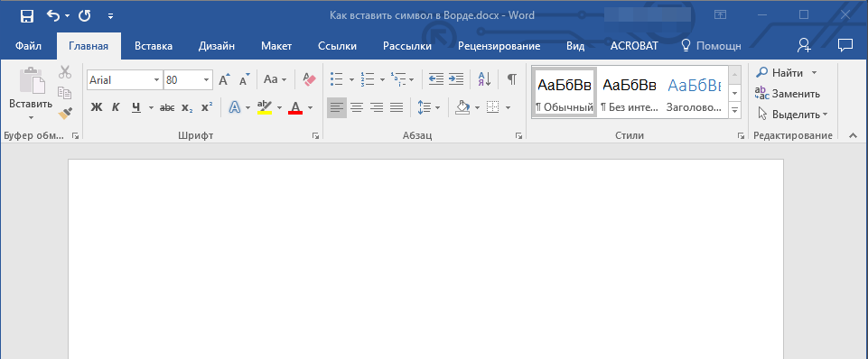Undo the last action
This screenshot has width=868, height=359.
pos(53,16)
